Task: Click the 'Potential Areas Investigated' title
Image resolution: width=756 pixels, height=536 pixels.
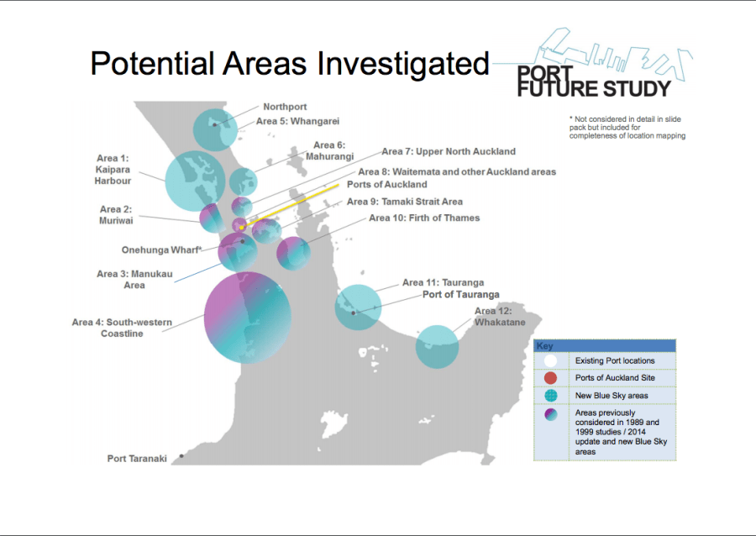Action: [x=289, y=64]
